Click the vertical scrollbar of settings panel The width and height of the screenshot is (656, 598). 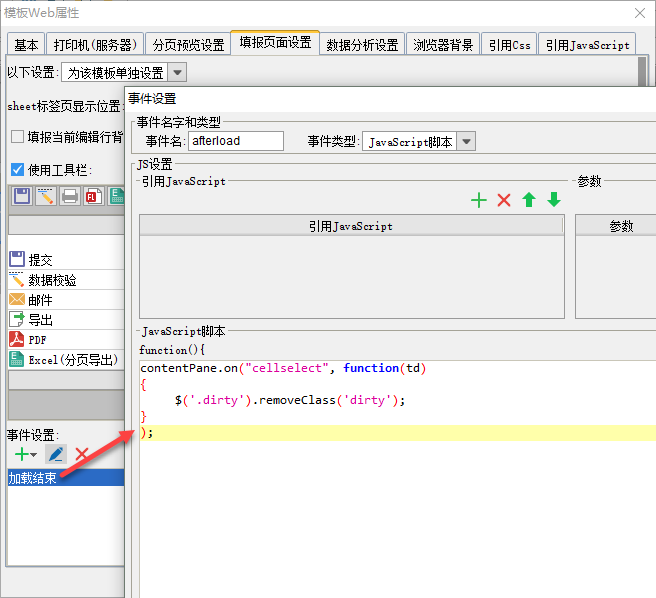[x=642, y=71]
